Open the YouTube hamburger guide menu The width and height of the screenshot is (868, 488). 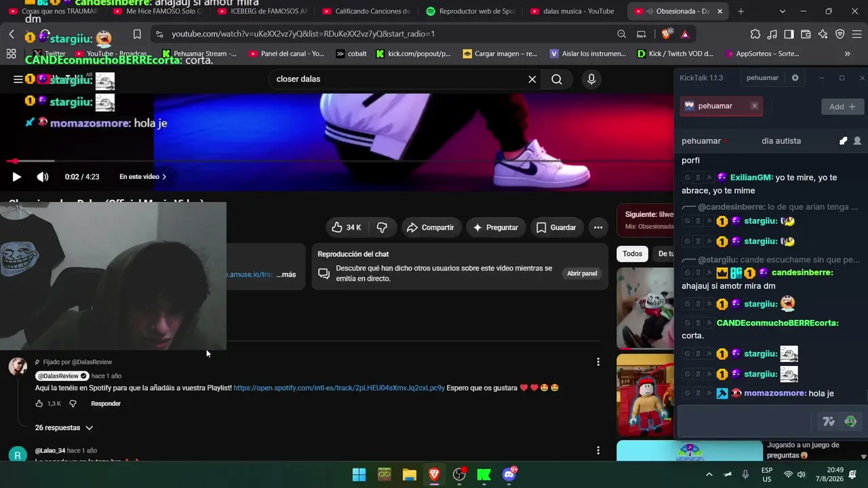point(18,79)
